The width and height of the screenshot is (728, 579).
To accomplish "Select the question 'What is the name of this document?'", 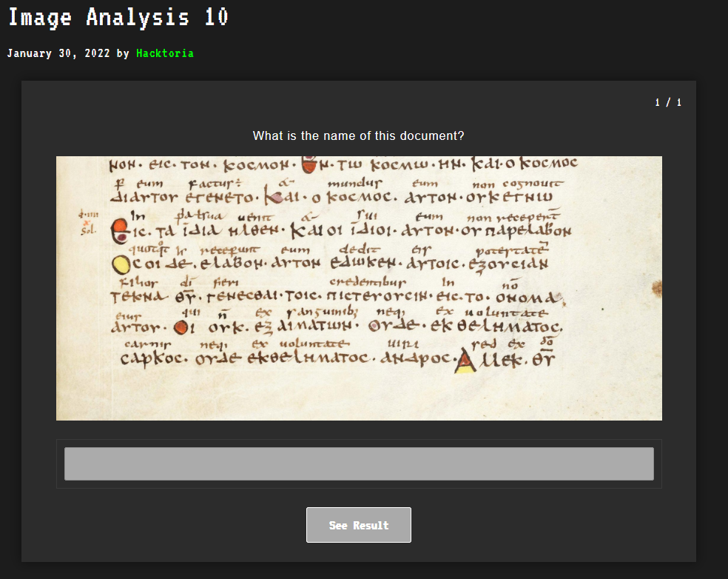I will pyautogui.click(x=358, y=135).
